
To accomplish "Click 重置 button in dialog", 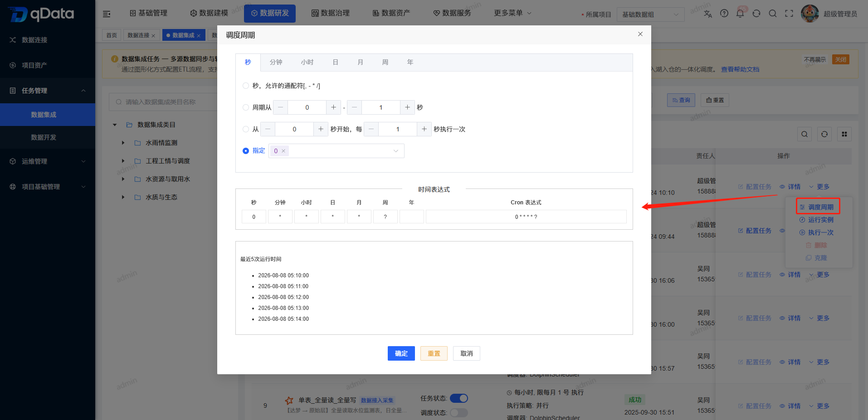I will [x=434, y=353].
